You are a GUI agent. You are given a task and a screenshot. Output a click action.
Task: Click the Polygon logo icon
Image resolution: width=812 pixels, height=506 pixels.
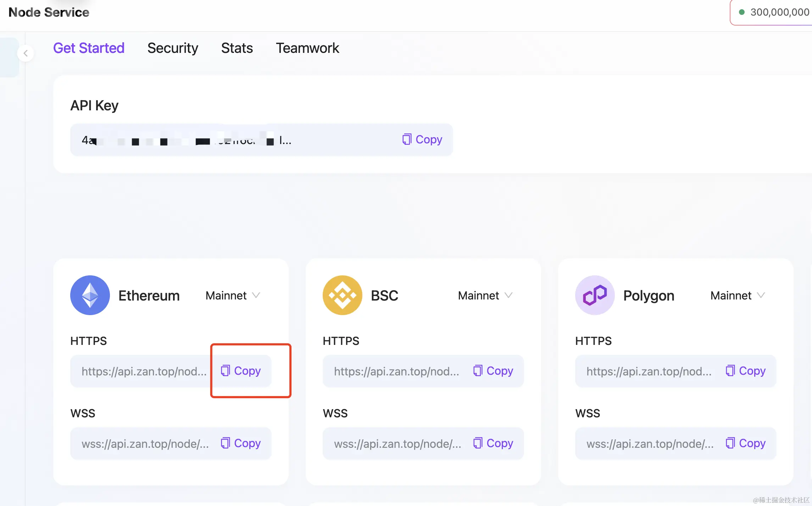tap(595, 295)
